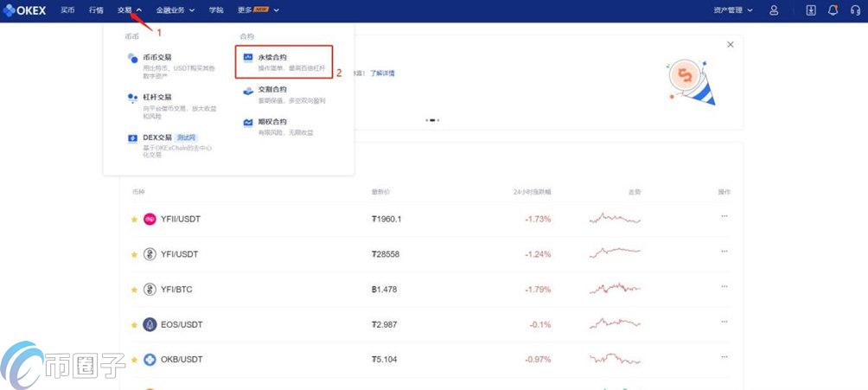Screen dimensions: 868x390
Task: Click the EOS coin icon
Action: (150, 324)
